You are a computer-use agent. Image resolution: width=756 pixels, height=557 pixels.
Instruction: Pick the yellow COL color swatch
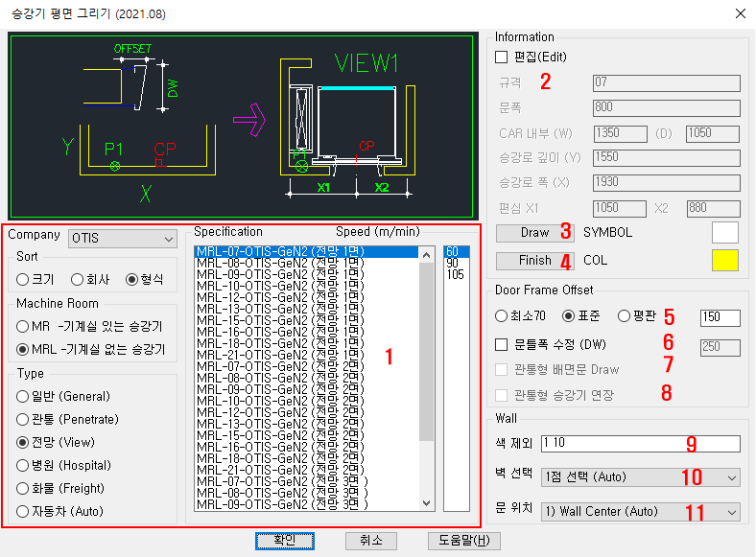click(x=724, y=261)
